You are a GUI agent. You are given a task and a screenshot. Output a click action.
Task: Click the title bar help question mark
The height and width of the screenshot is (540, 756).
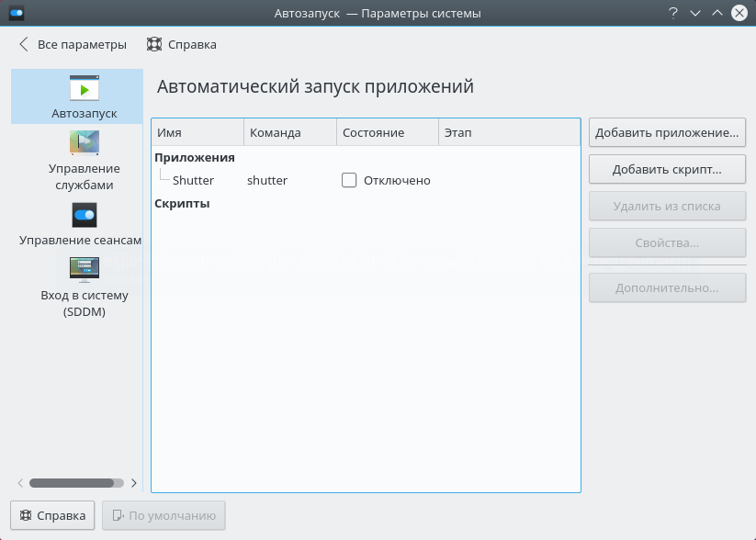[673, 13]
